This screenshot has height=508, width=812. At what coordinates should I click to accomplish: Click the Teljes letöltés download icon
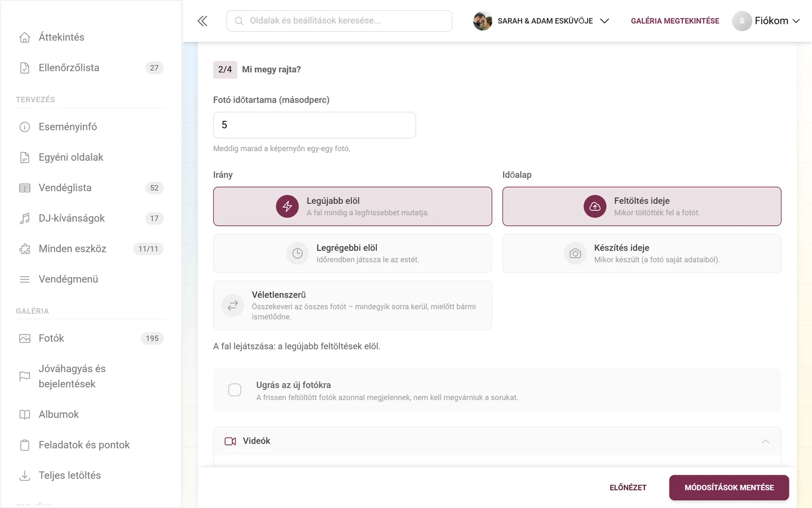pyautogui.click(x=25, y=476)
